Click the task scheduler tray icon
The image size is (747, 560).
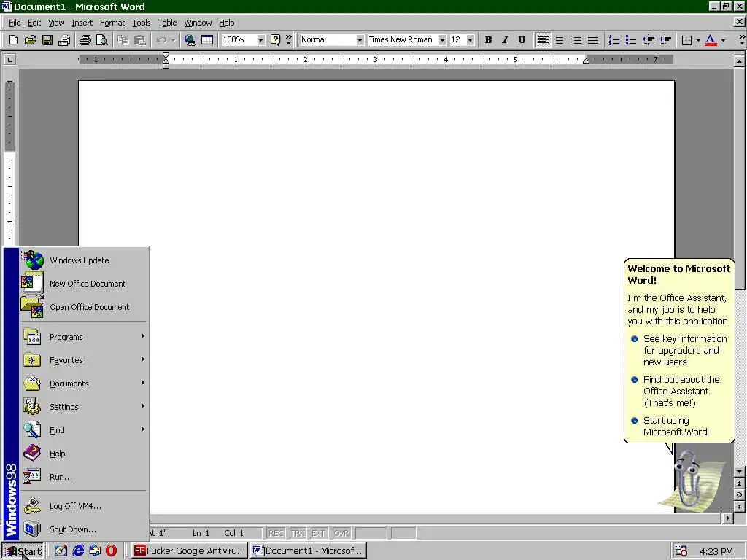(681, 551)
